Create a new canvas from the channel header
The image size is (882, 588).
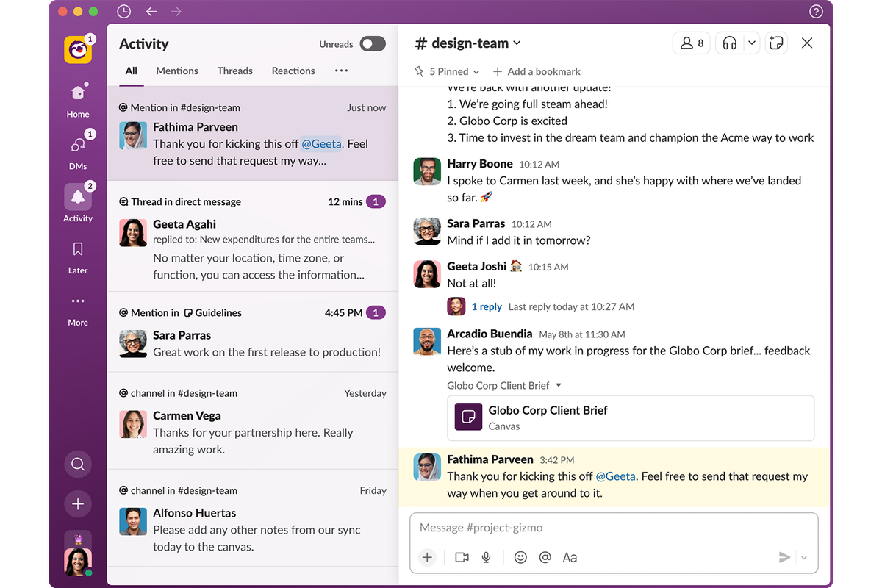pos(776,43)
